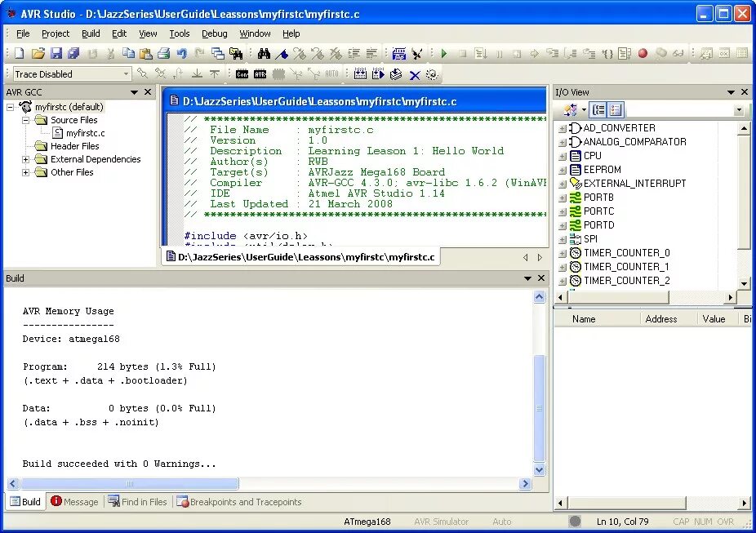Open a file with the folder icon
The width and height of the screenshot is (756, 533).
pyautogui.click(x=38, y=54)
